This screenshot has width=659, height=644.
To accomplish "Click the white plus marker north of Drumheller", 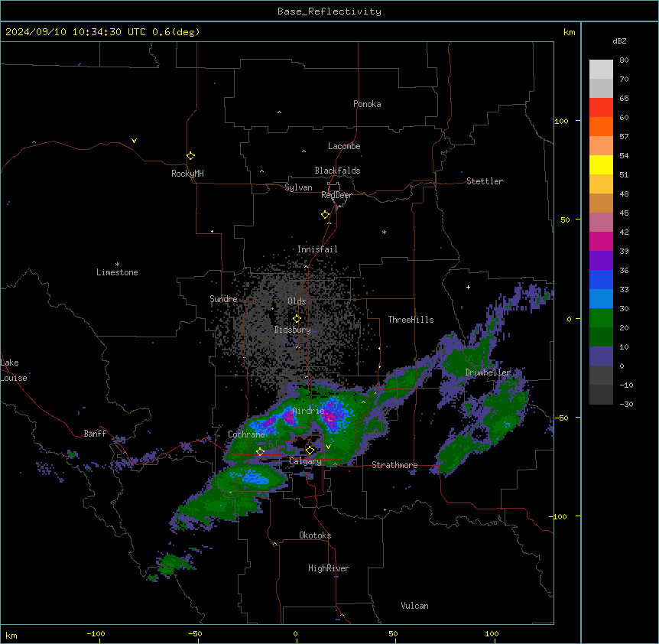I will (x=468, y=287).
